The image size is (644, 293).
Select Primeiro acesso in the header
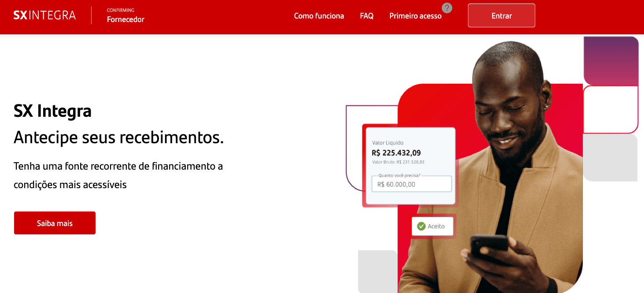(416, 16)
